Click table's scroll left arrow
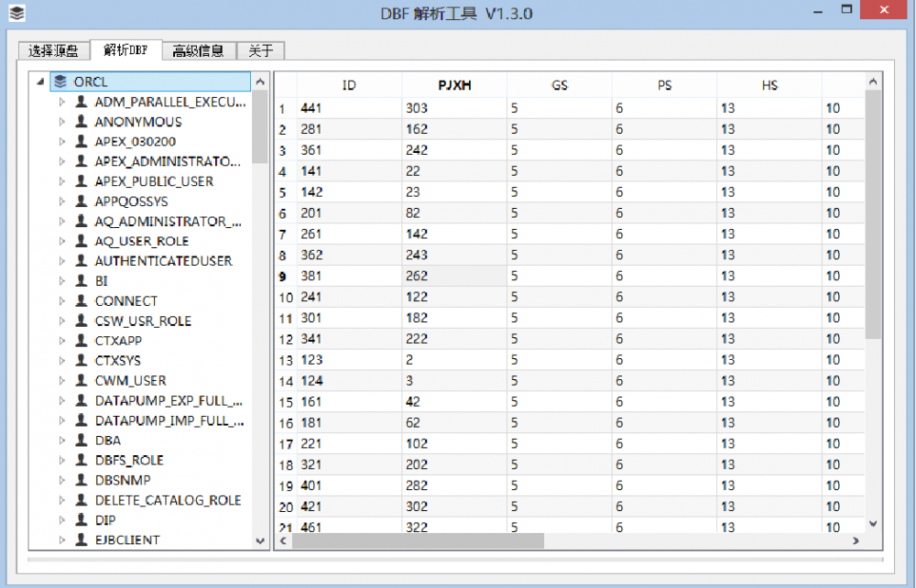 (x=283, y=540)
